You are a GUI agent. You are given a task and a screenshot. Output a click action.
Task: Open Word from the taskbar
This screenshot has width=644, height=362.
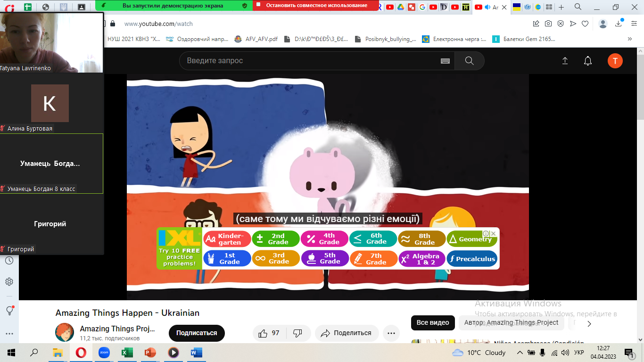tap(196, 353)
